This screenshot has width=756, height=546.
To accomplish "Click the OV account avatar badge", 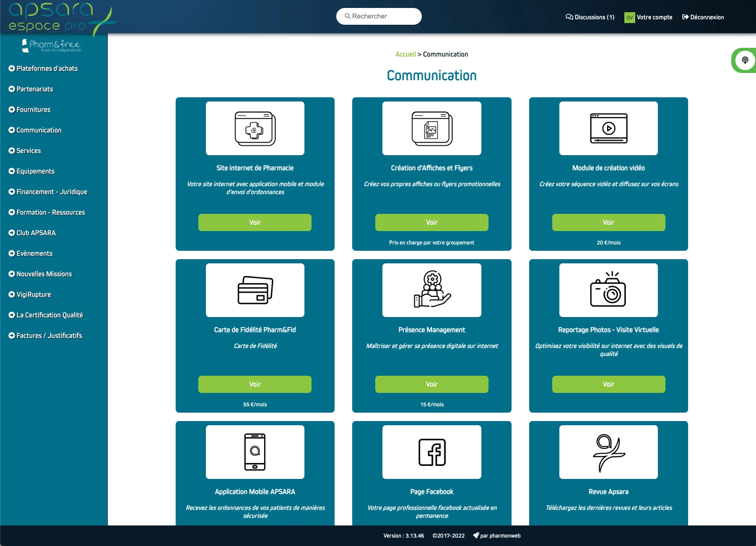I will [x=629, y=17].
